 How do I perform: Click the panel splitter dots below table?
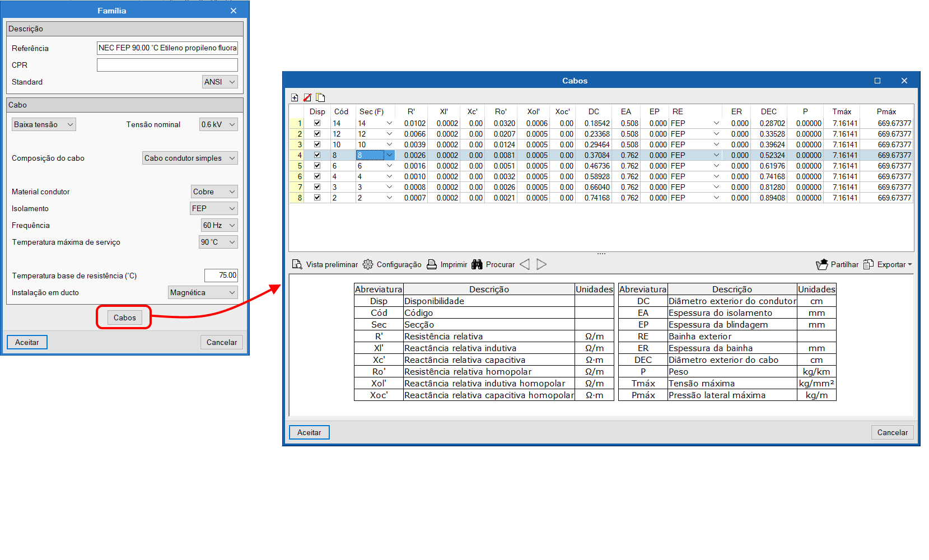tap(601, 254)
